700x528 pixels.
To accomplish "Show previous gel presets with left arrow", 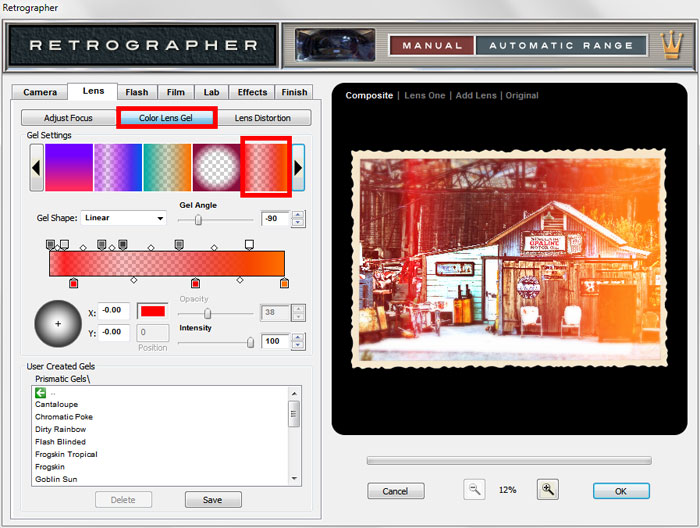I will pyautogui.click(x=36, y=168).
